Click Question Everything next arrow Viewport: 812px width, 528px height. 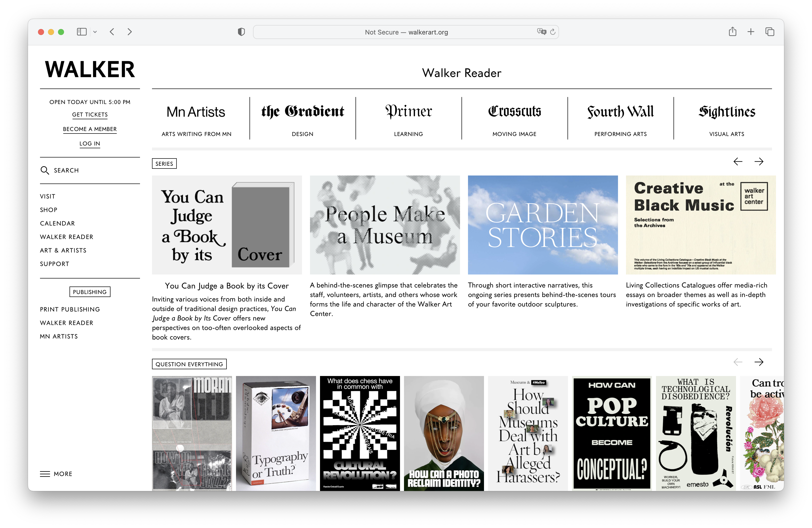[759, 362]
